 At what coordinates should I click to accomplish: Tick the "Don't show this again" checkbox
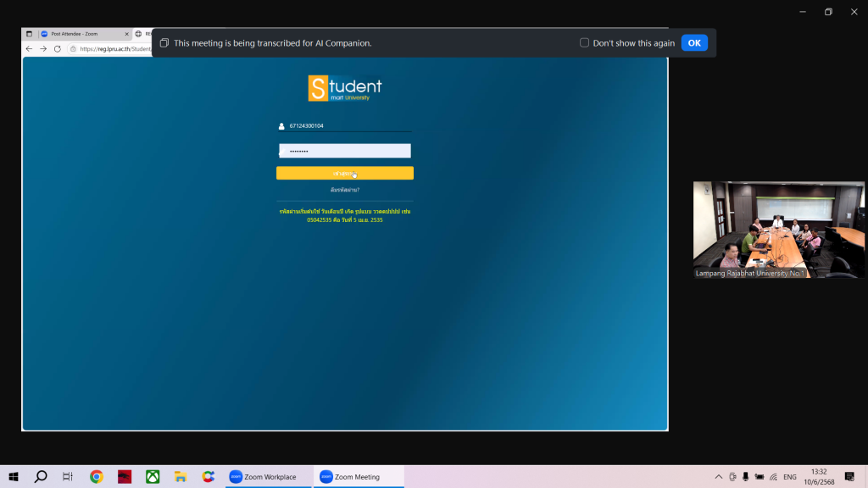584,43
